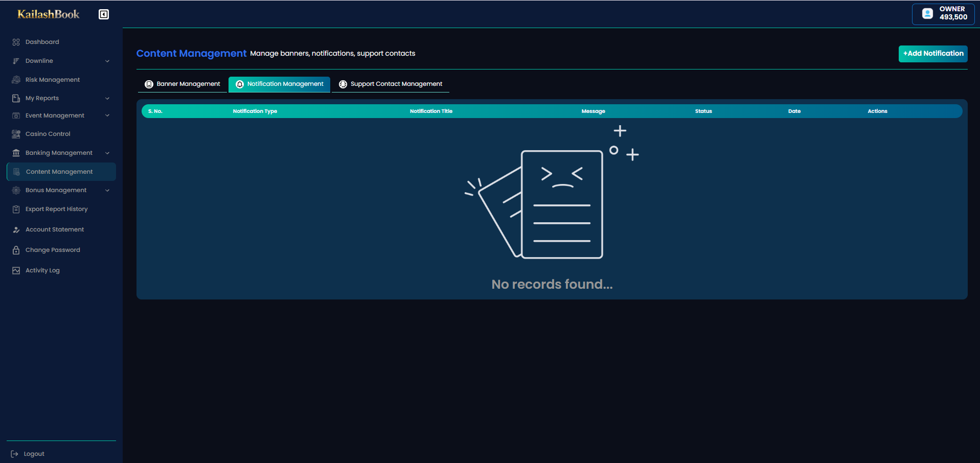This screenshot has height=463, width=980.
Task: Open the OWNER balance account box
Action: coord(943,14)
